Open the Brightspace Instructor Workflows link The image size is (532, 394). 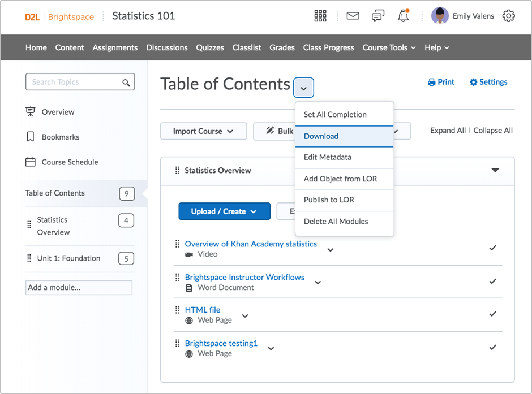coord(244,278)
